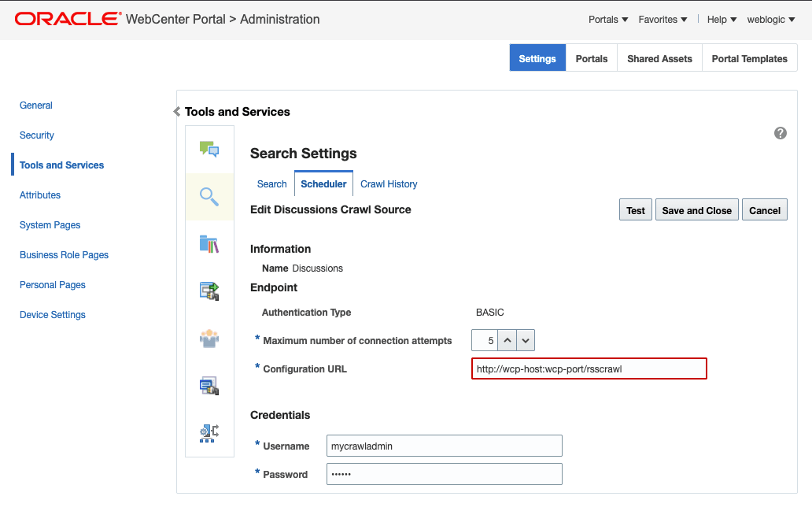Click the connection attempts number field
812x511 pixels.
point(485,340)
